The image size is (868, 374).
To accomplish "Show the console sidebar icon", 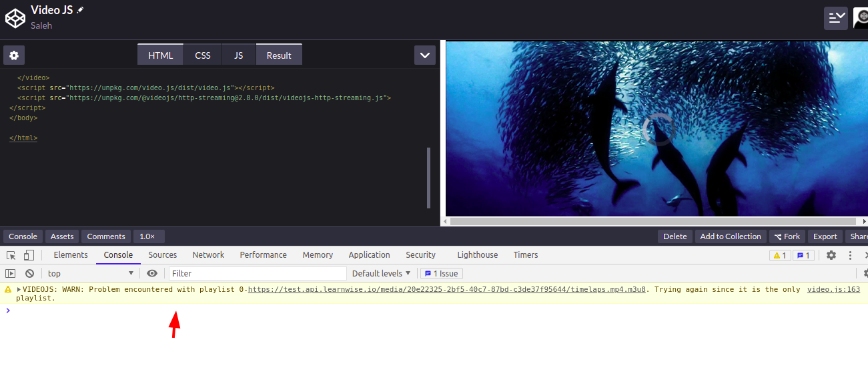I will pos(11,273).
